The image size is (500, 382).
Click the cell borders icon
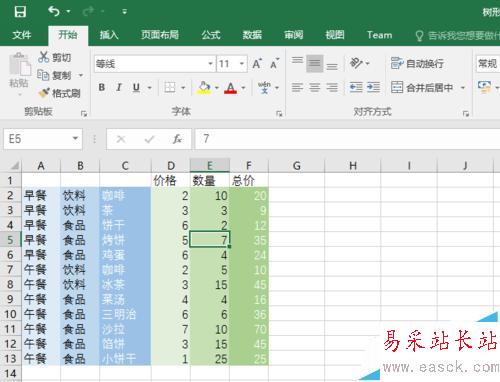pyautogui.click(x=170, y=88)
